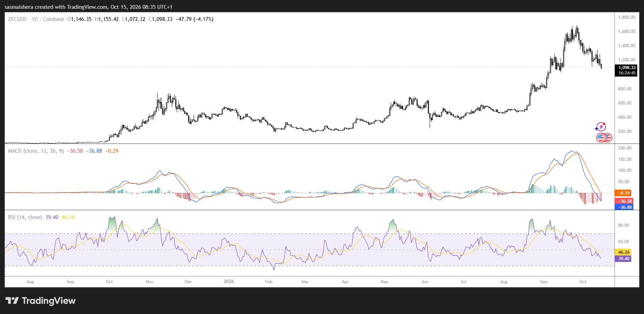Click the countdown timer 16:24:45 label
This screenshot has height=314, width=644.
627,73
